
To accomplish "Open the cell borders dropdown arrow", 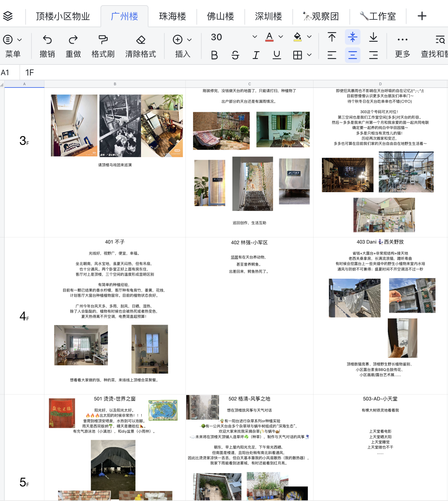I will [309, 55].
